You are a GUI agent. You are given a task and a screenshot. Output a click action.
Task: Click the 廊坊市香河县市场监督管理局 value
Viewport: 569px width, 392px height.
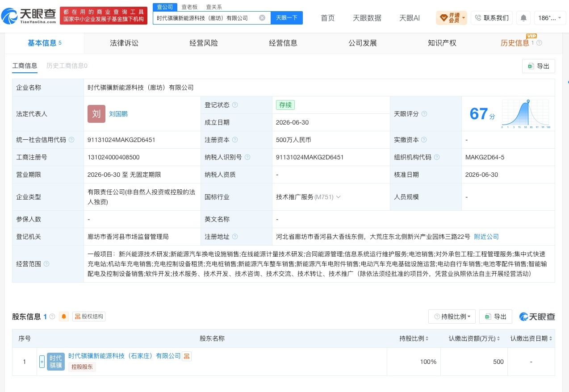point(128,237)
